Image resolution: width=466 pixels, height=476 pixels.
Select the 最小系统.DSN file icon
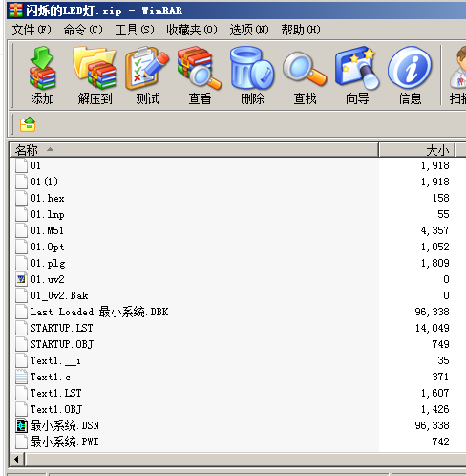pos(21,425)
